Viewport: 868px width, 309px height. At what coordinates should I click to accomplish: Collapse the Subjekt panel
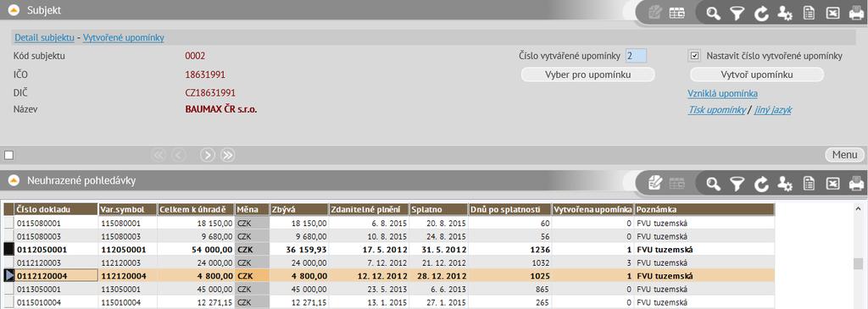(14, 10)
